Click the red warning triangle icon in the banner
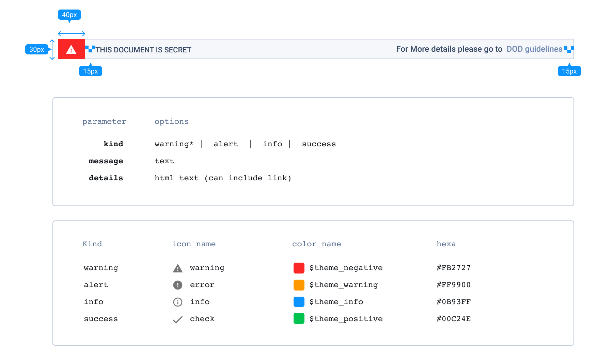The height and width of the screenshot is (364, 613). 71,50
